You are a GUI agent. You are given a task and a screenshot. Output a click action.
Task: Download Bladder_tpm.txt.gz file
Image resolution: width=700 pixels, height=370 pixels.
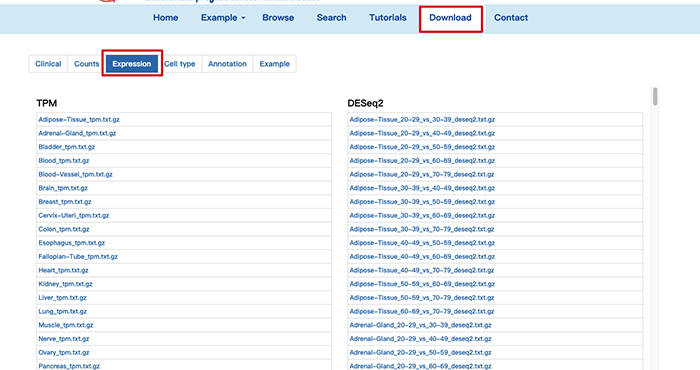[67, 147]
